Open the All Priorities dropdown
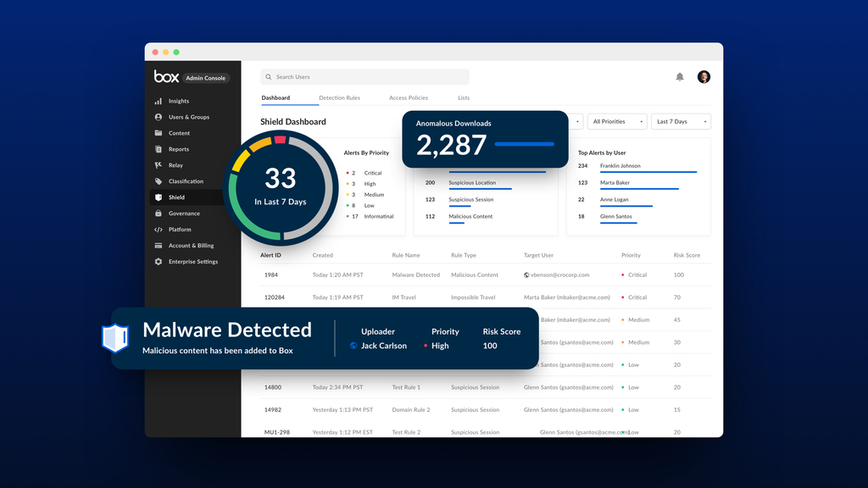The height and width of the screenshot is (488, 868). coord(617,122)
